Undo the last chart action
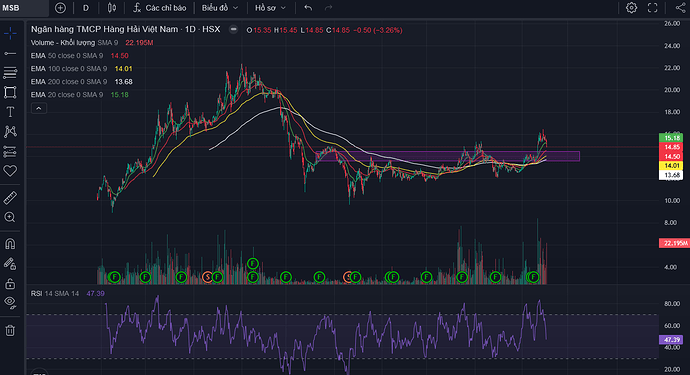This screenshot has height=375, width=690. [308, 8]
